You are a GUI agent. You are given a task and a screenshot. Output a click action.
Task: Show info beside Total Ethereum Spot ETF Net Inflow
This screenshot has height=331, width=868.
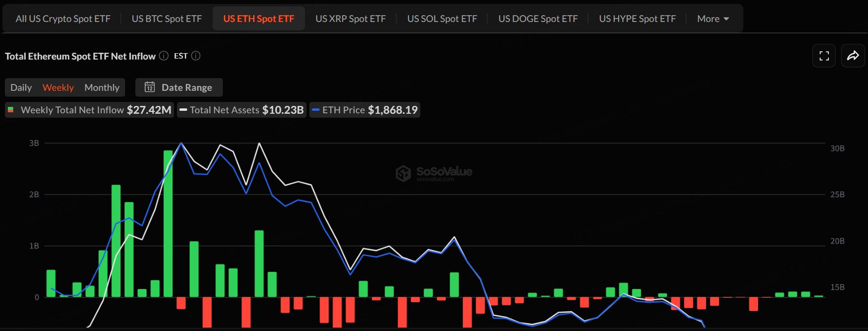[x=164, y=56]
